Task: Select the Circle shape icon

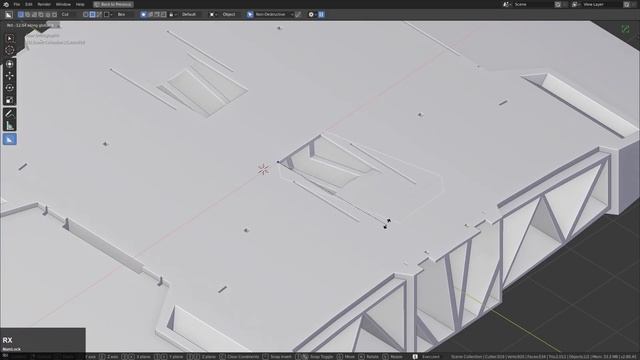Action: pos(85,15)
